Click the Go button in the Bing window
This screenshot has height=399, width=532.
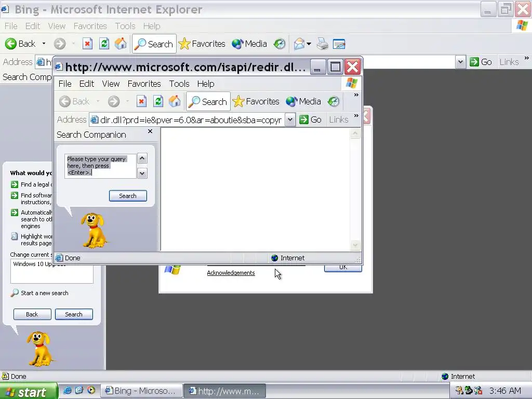481,62
